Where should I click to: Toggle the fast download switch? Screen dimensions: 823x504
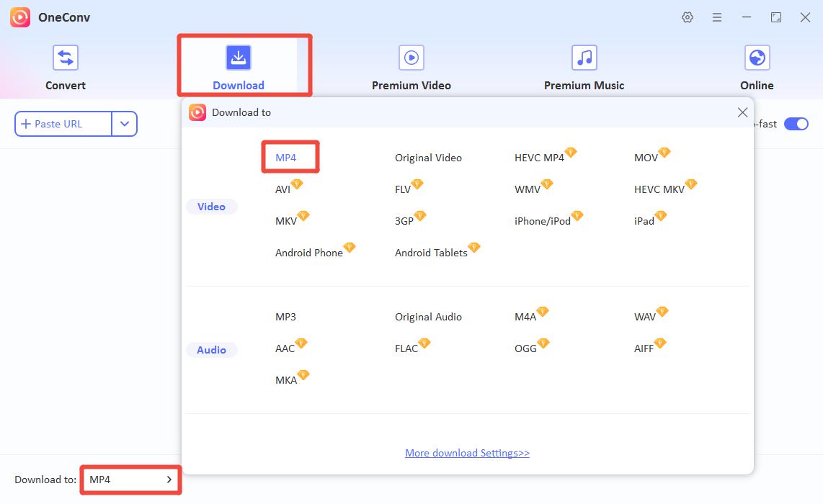pos(796,124)
